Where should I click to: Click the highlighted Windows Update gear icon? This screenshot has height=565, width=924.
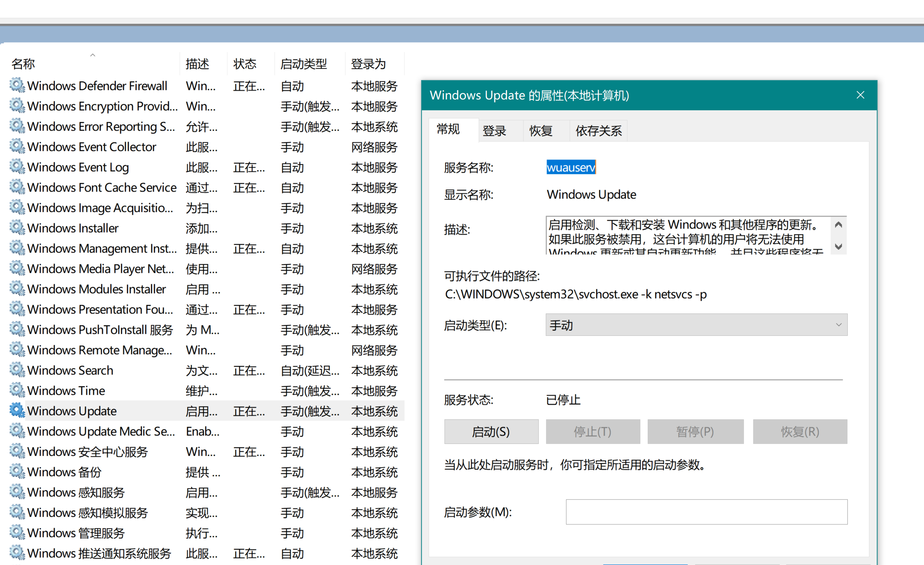point(17,410)
